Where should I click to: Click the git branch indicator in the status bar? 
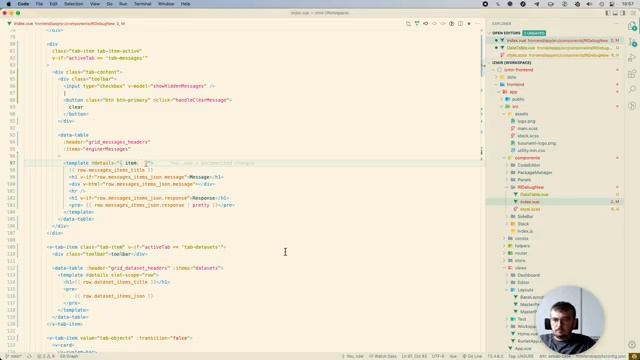click(x=13, y=356)
